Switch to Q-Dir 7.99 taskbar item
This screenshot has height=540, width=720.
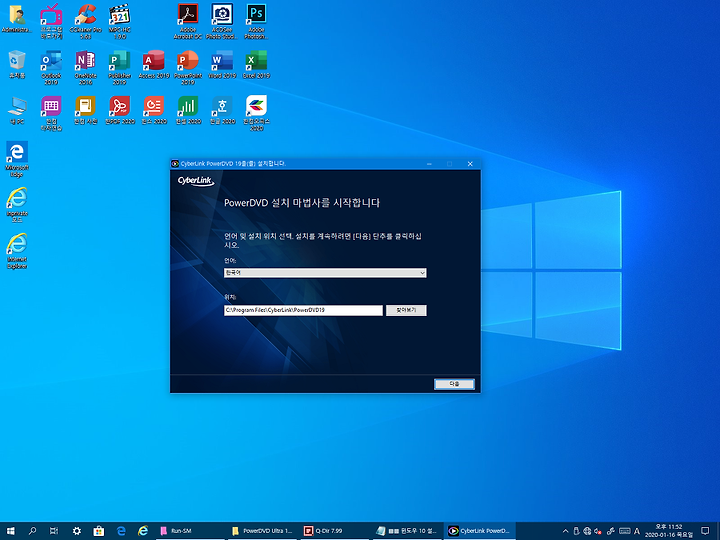tap(334, 531)
